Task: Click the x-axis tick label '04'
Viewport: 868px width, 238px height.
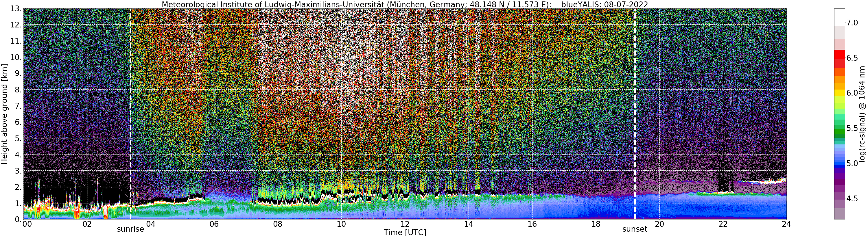Action: pos(150,224)
